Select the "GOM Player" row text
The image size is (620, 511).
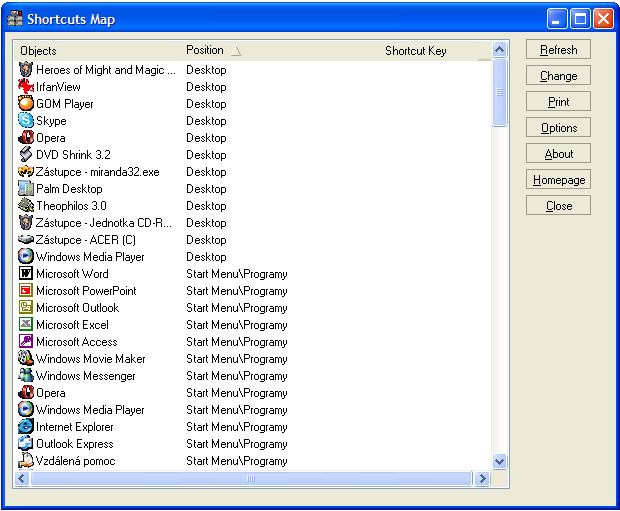[x=65, y=104]
